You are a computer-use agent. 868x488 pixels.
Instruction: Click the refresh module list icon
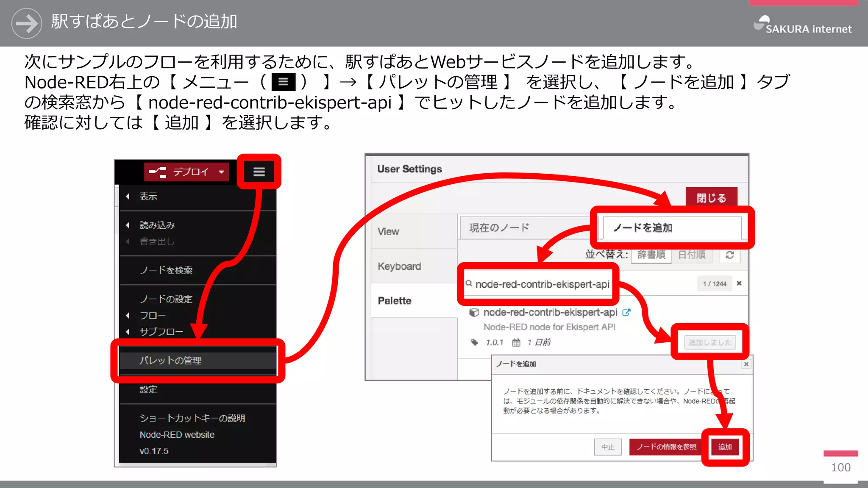730,255
